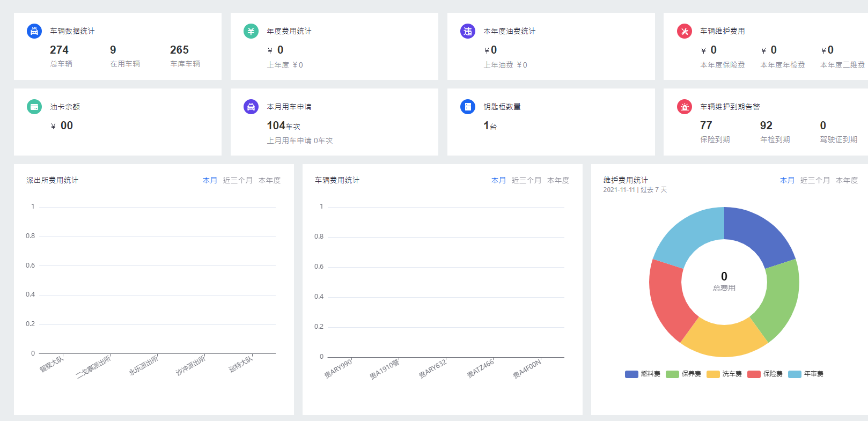Image resolution: width=868 pixels, height=421 pixels.
Task: Select 本月 tab in 维护费用统计
Action: pos(787,180)
